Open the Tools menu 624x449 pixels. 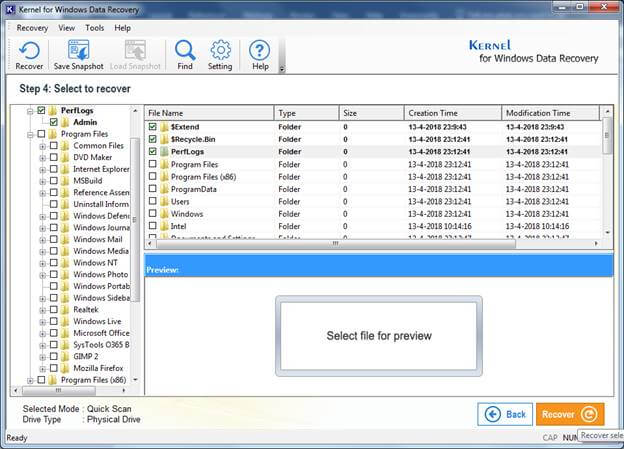(94, 28)
